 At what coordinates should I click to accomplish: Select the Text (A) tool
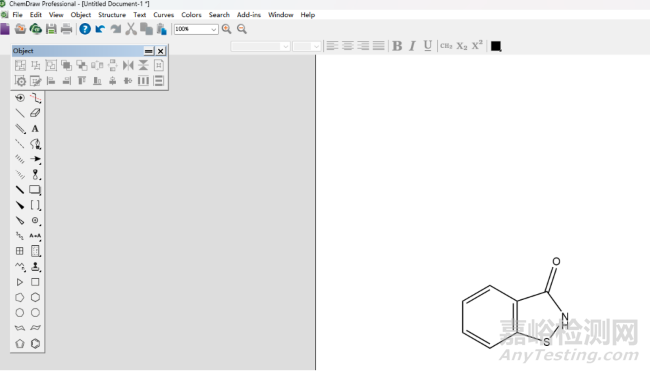pyautogui.click(x=35, y=128)
